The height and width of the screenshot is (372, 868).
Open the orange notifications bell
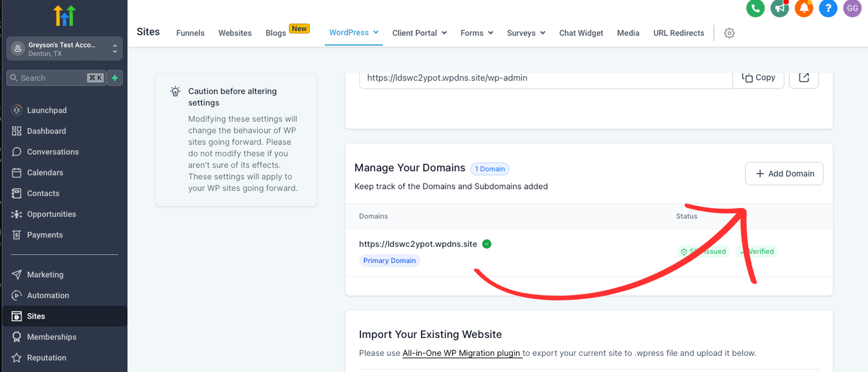pyautogui.click(x=804, y=8)
